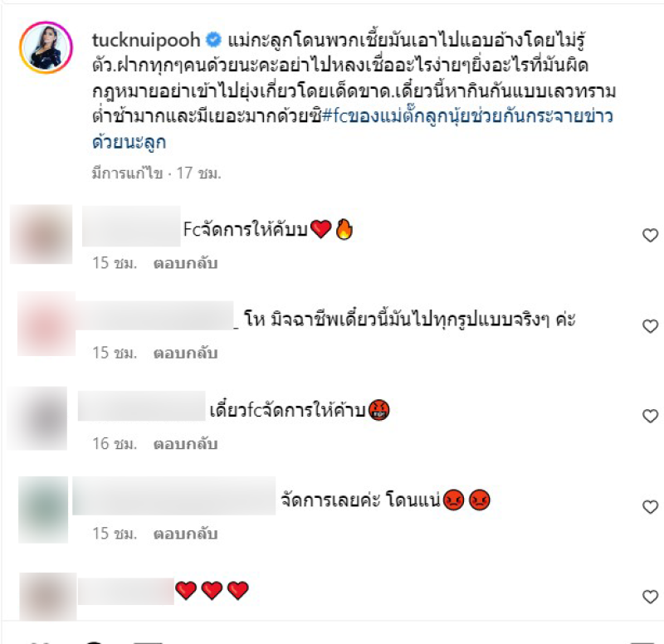This screenshot has width=664, height=644.
Task: Open pink avatar of second commenter
Action: pos(46,324)
